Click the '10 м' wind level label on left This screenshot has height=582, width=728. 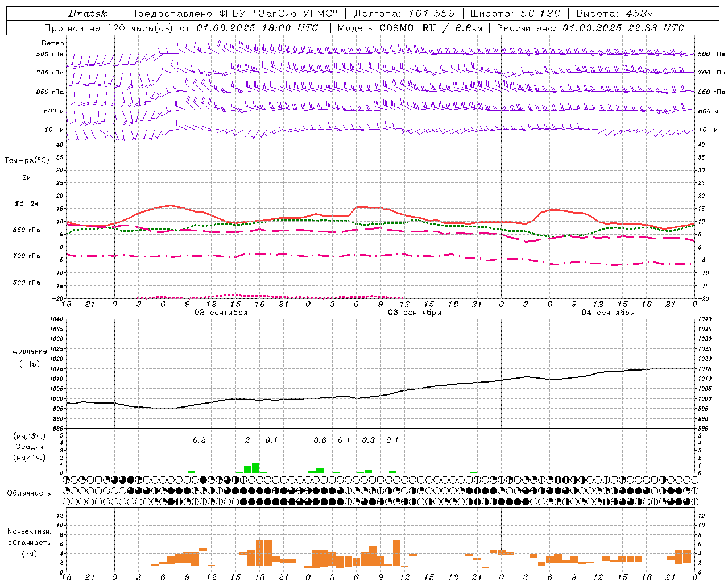coord(55,130)
